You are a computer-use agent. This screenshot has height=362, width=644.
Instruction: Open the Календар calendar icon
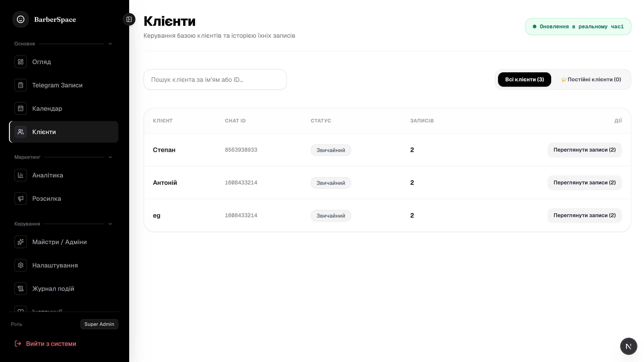(x=20, y=108)
